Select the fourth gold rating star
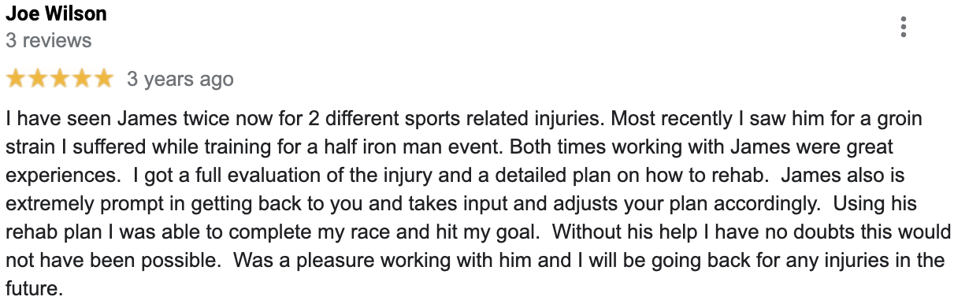The width and height of the screenshot is (980, 304). [82, 80]
